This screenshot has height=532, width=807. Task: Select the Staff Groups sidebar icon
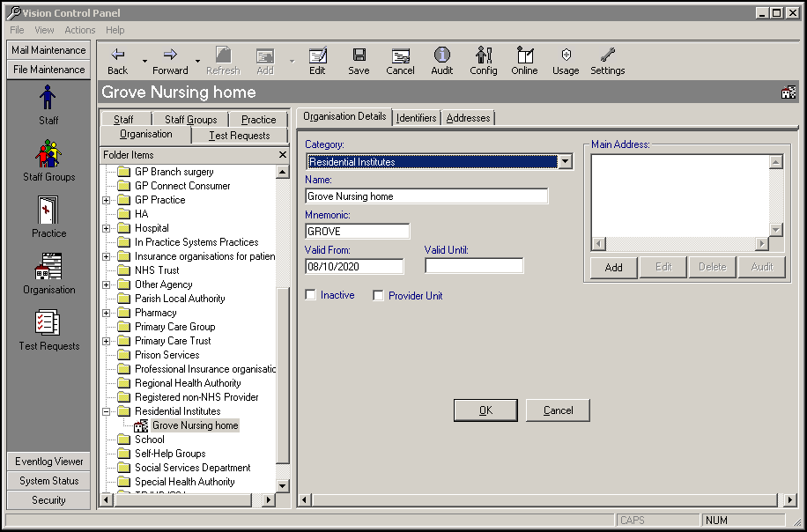pyautogui.click(x=48, y=159)
